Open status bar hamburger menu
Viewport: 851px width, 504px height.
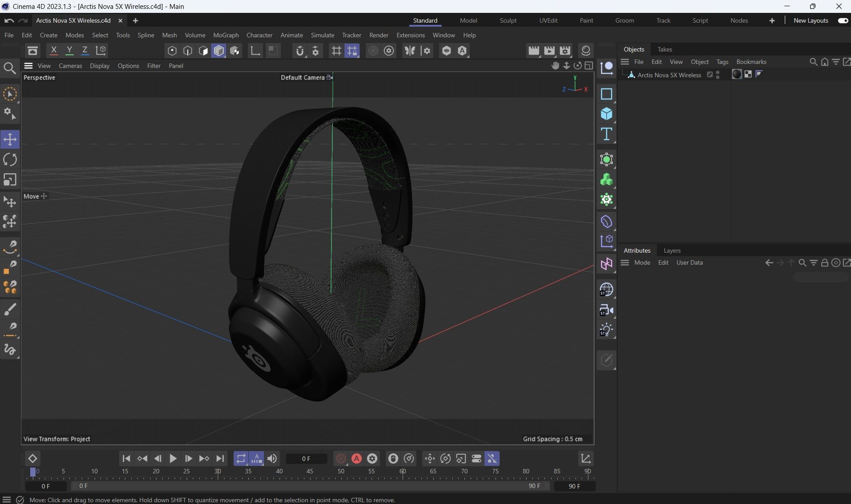point(7,500)
